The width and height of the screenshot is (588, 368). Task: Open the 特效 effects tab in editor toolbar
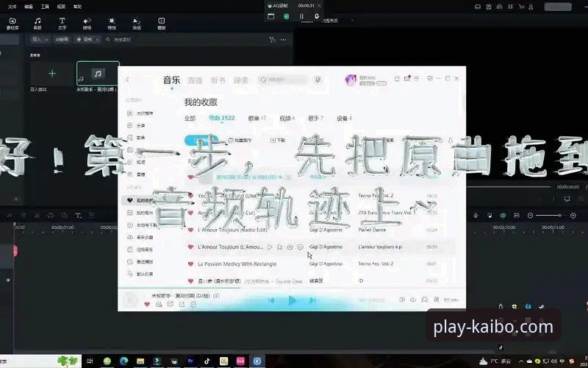click(x=112, y=24)
